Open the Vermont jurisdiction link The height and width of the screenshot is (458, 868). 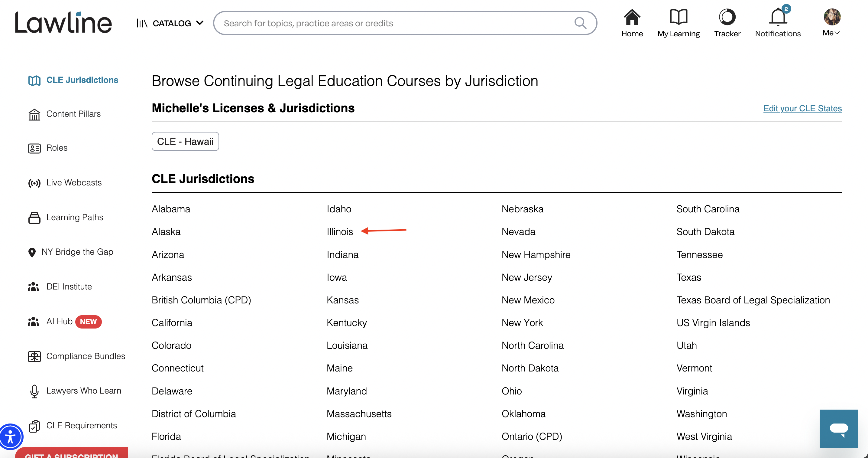coord(694,368)
